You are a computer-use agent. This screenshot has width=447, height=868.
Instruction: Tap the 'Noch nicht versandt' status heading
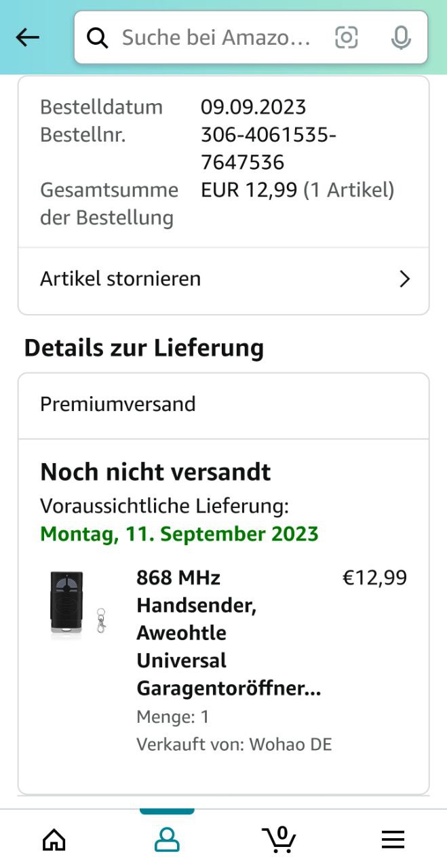point(155,472)
